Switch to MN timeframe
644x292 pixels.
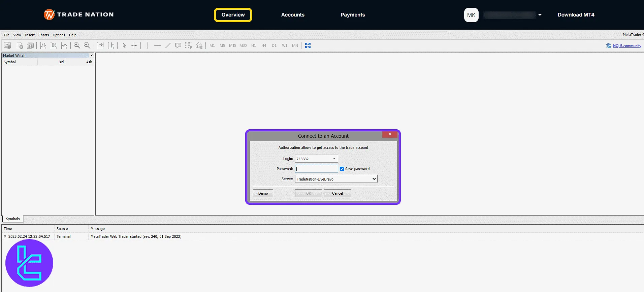(295, 45)
